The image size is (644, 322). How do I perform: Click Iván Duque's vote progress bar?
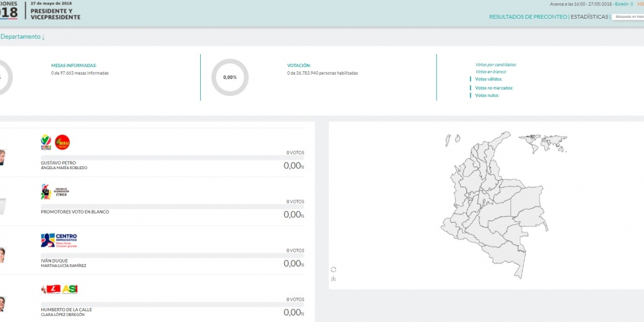pyautogui.click(x=172, y=255)
